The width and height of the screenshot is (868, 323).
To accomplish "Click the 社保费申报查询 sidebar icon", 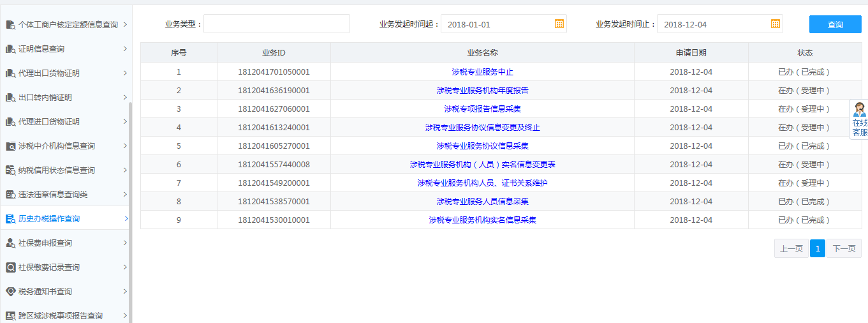I will point(10,243).
